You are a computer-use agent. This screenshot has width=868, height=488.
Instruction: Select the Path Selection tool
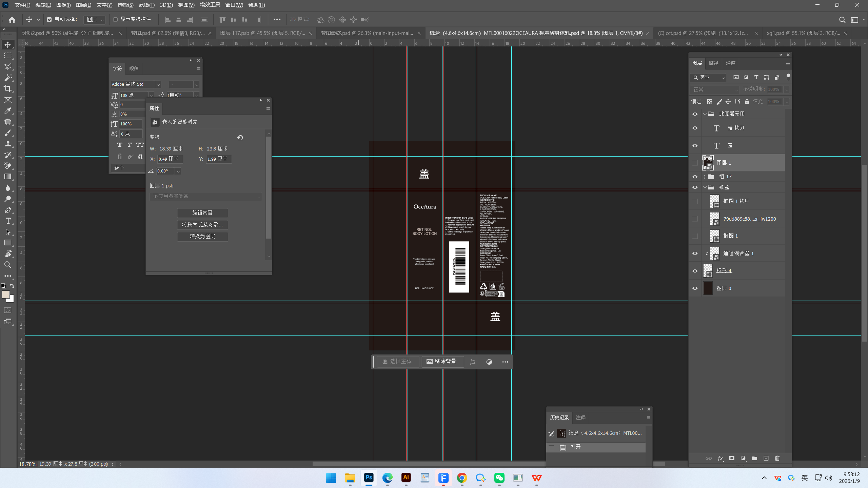click(x=7, y=232)
